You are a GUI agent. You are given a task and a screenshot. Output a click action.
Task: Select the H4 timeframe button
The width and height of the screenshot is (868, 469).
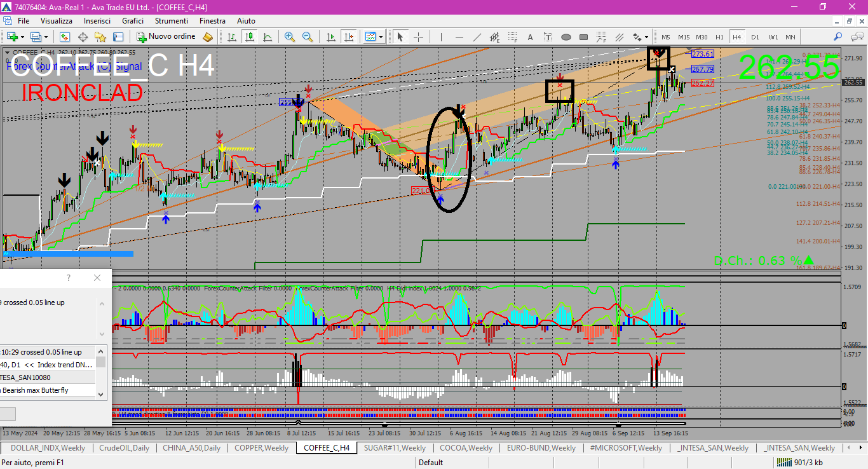pos(737,37)
